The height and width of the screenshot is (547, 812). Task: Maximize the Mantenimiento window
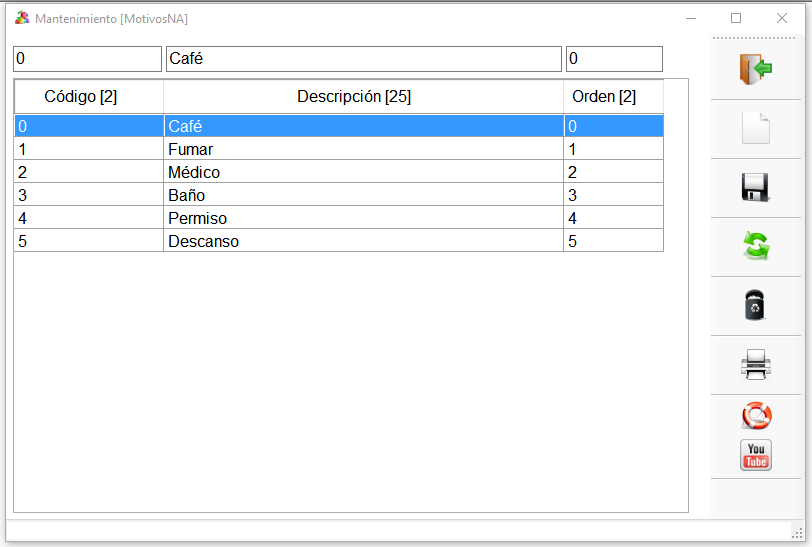(x=736, y=18)
